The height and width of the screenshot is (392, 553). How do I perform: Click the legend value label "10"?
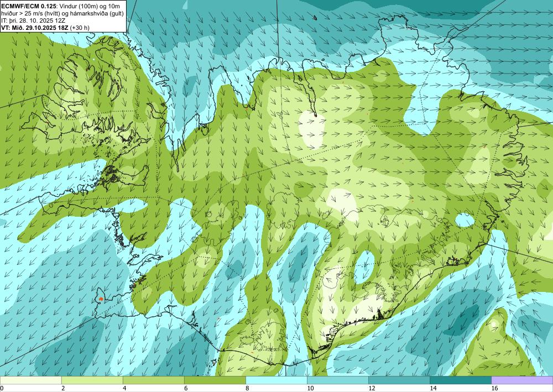click(x=310, y=388)
